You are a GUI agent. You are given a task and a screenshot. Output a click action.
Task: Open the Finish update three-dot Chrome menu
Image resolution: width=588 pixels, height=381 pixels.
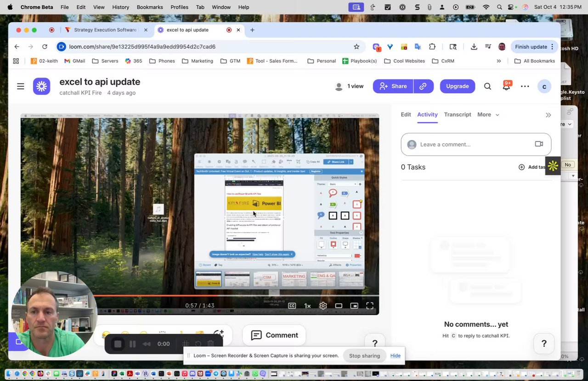(552, 46)
